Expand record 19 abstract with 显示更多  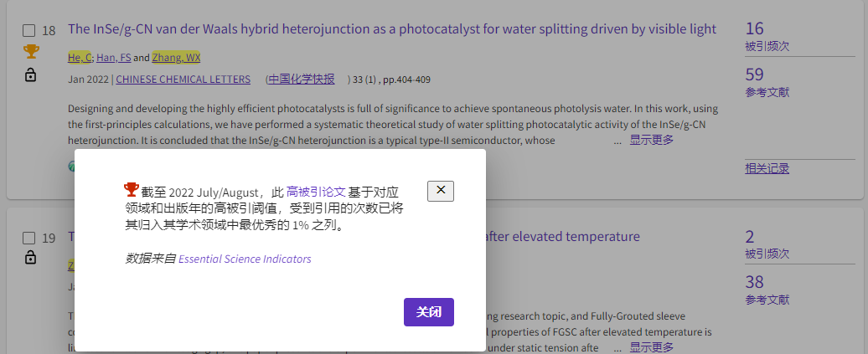click(x=651, y=346)
